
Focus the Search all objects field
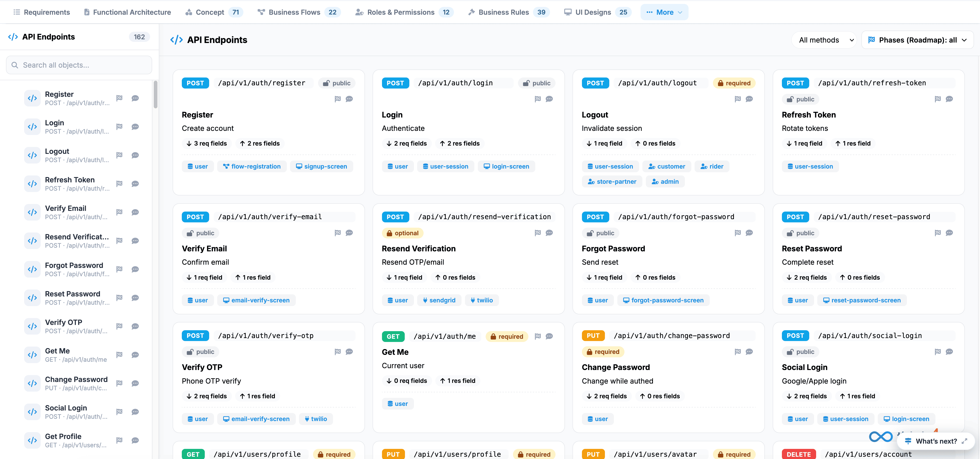[79, 65]
